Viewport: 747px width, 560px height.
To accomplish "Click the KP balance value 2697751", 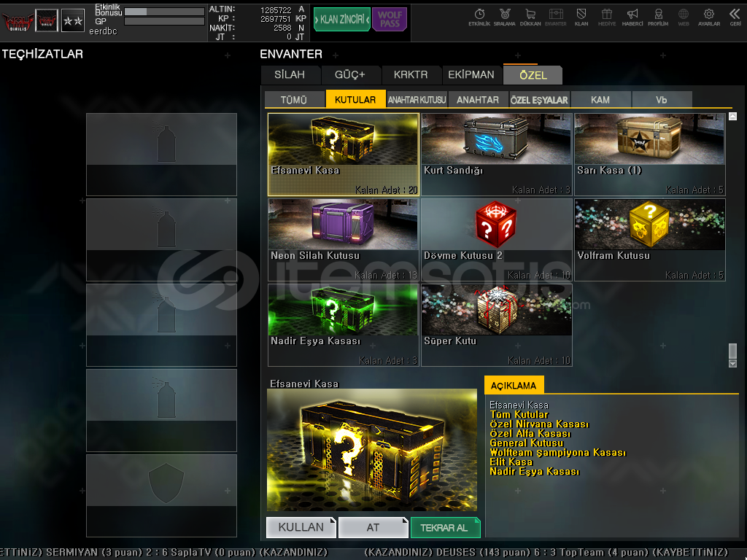I will pos(275,19).
